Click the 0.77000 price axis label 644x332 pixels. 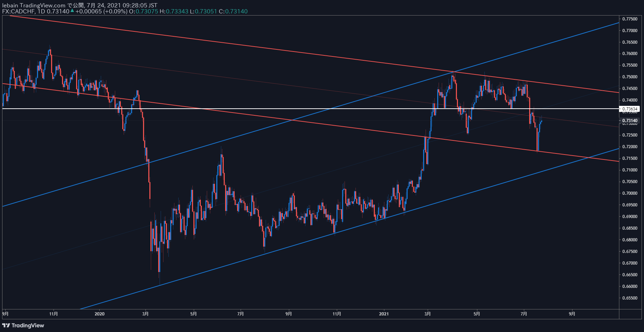click(630, 31)
